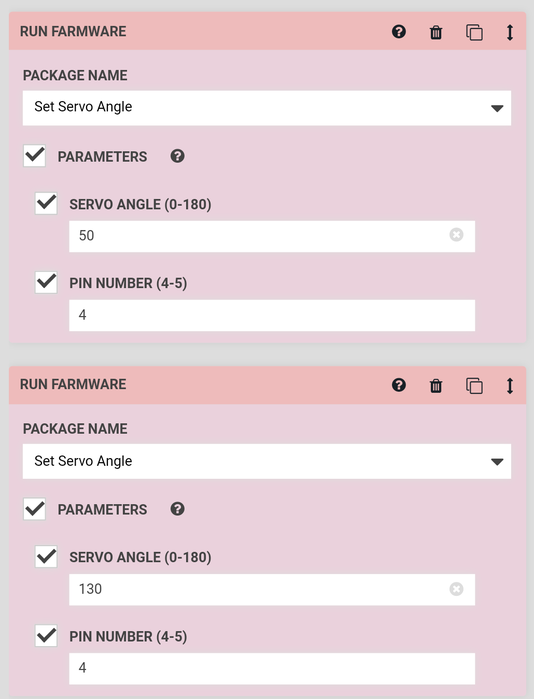Image resolution: width=534 pixels, height=699 pixels.
Task: Show Parameters help in second step
Action: [177, 509]
